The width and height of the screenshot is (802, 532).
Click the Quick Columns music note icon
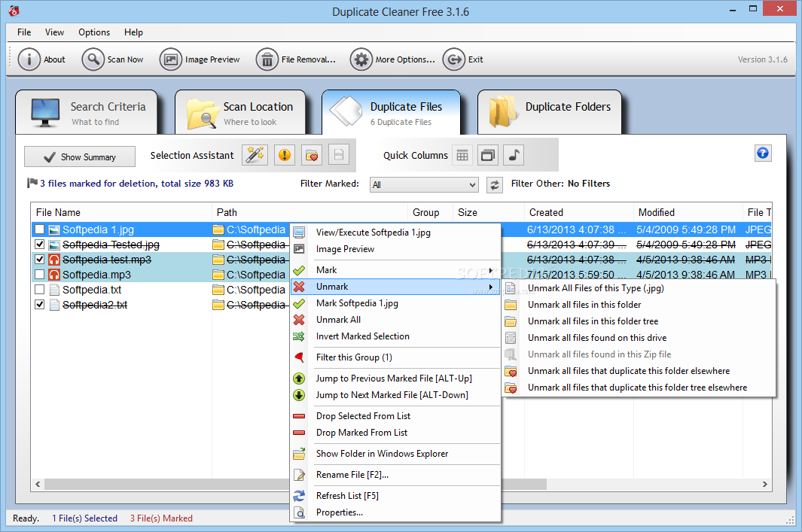(x=514, y=155)
